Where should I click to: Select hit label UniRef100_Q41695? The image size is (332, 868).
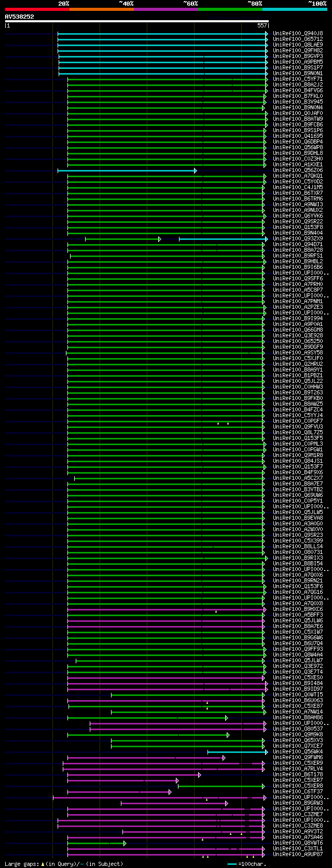(x=298, y=136)
